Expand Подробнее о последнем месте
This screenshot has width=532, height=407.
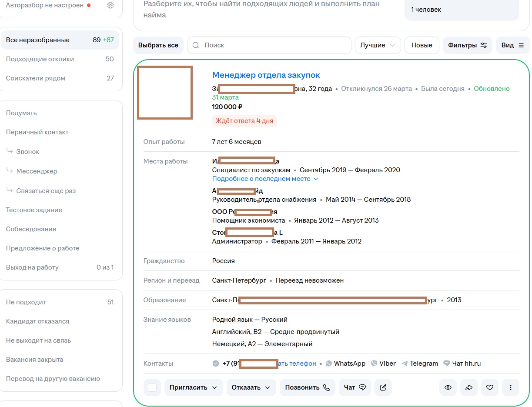pos(265,179)
